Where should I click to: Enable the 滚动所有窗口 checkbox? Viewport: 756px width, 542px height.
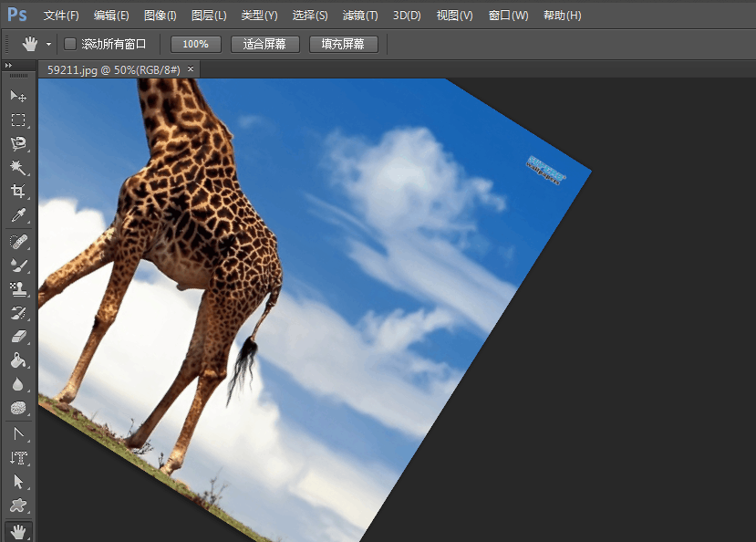pyautogui.click(x=70, y=44)
